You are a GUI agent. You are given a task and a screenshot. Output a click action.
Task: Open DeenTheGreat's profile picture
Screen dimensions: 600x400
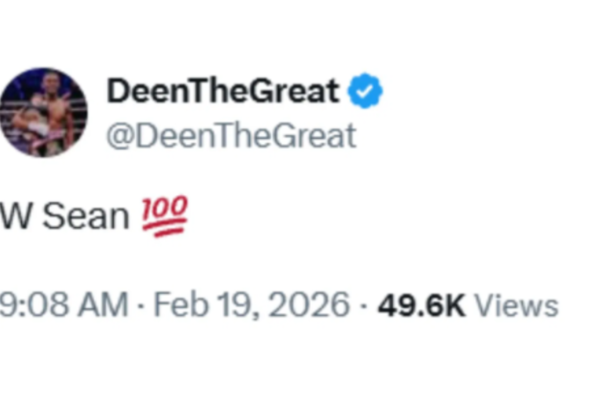click(x=43, y=112)
